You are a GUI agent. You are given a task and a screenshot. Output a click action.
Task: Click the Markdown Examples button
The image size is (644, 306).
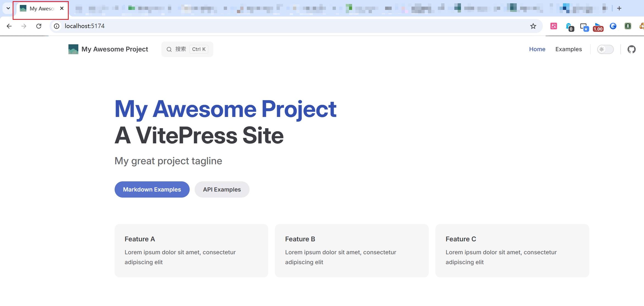[x=152, y=189]
